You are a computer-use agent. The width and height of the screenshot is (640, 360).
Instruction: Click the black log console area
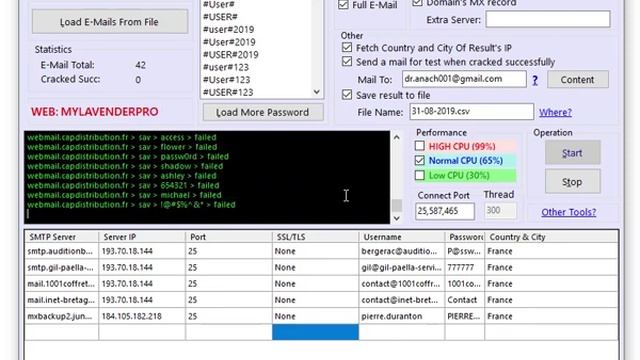pos(207,177)
